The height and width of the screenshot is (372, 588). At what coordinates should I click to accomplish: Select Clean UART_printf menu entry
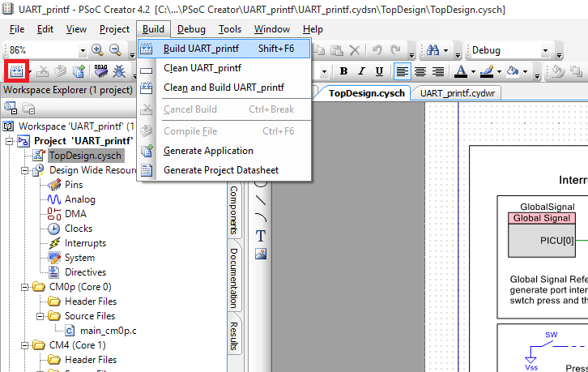[x=224, y=68]
